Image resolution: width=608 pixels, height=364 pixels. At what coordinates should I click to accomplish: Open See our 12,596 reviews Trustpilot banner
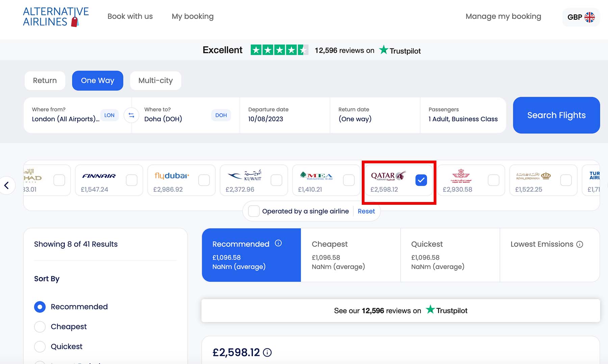[x=401, y=310]
